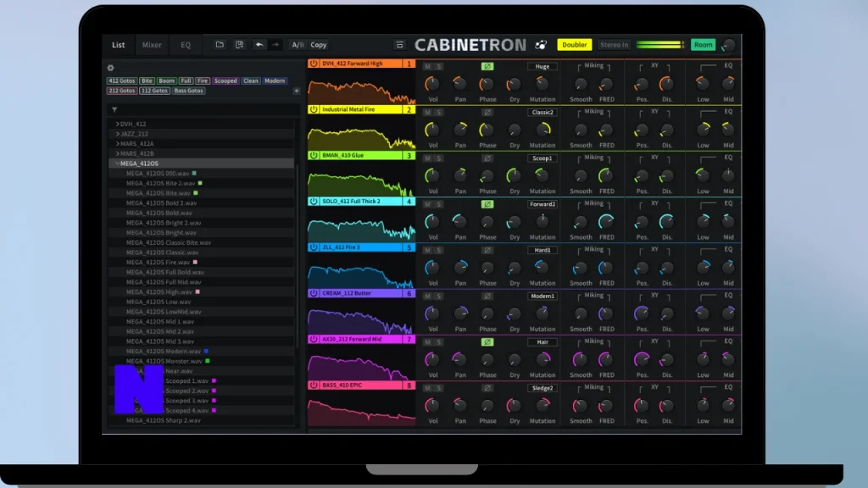The width and height of the screenshot is (868, 488).
Task: Toggle the Doubler button
Action: click(574, 45)
